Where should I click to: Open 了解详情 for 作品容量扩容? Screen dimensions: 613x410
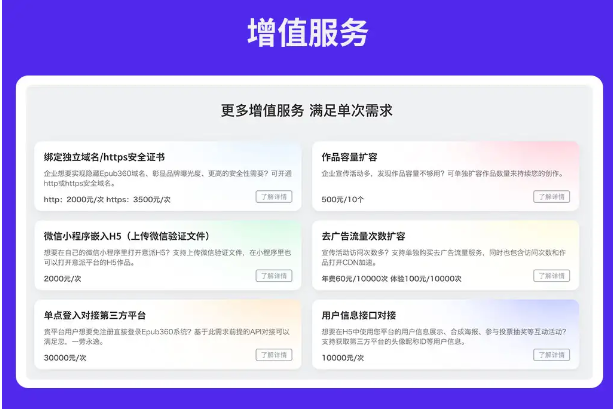550,197
